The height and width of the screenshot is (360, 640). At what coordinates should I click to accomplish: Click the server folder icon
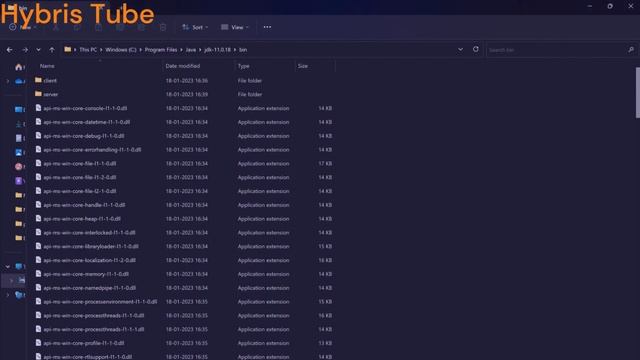(x=38, y=94)
